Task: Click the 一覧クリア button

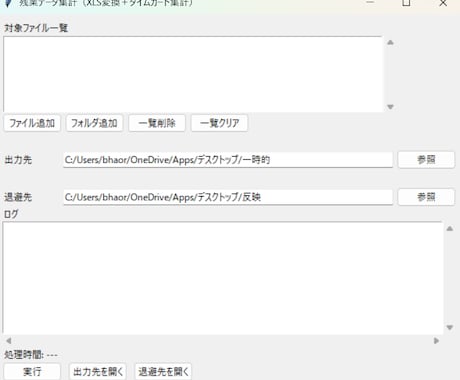Action: tap(219, 123)
